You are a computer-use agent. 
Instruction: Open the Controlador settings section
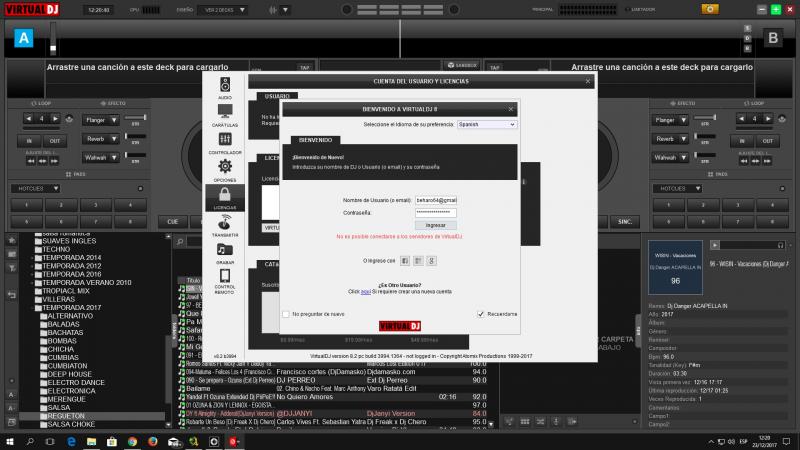(225, 143)
